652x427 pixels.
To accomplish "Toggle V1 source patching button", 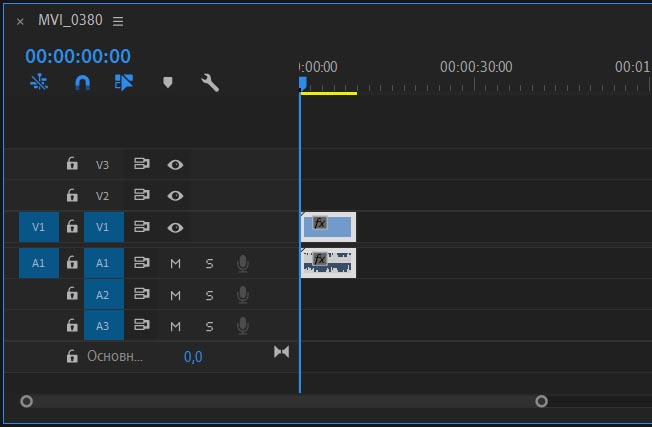I will coord(39,227).
